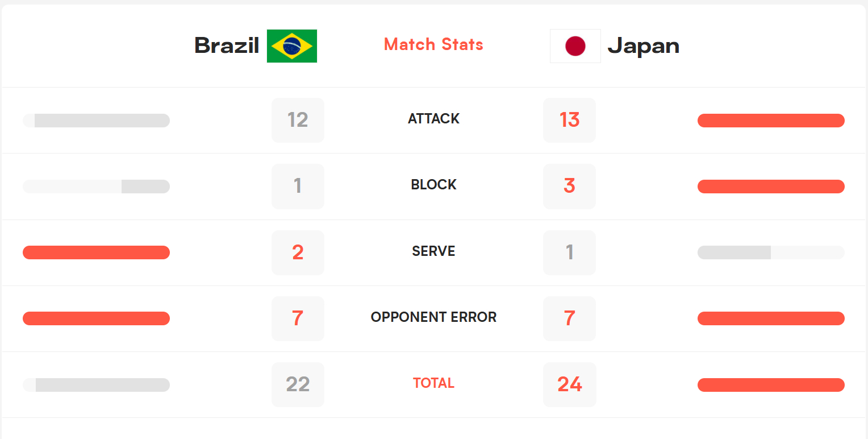Screen dimensions: 868x439
Task: Select the Brazil team name
Action: (x=227, y=45)
